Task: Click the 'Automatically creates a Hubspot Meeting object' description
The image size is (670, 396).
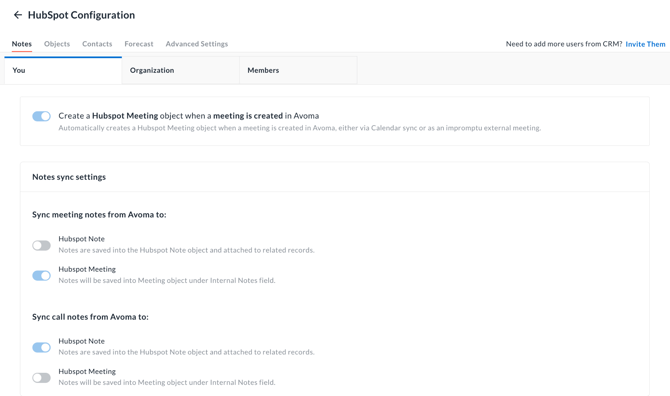Action: coord(300,128)
